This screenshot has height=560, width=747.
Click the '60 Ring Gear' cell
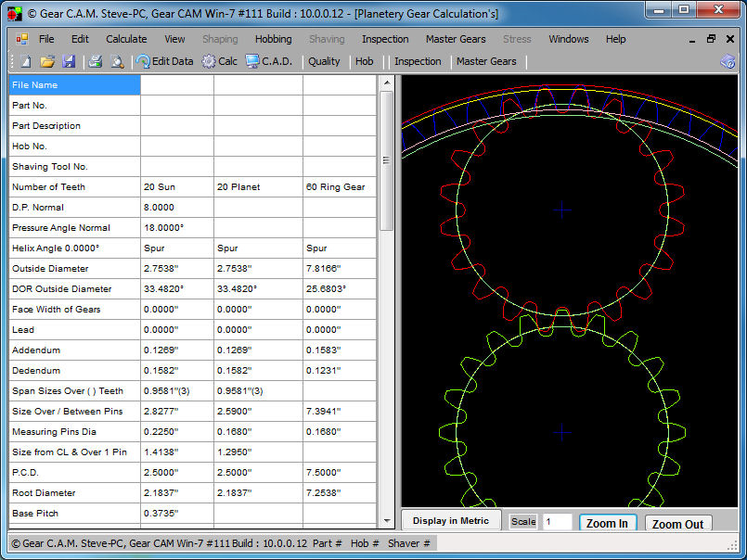pyautogui.click(x=340, y=187)
